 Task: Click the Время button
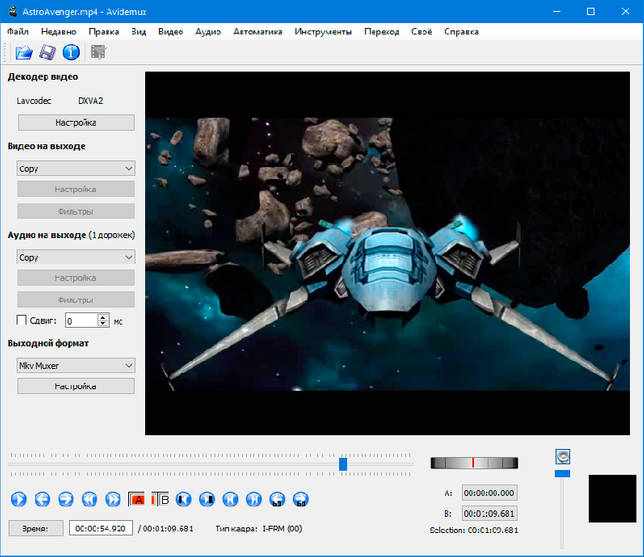click(36, 528)
